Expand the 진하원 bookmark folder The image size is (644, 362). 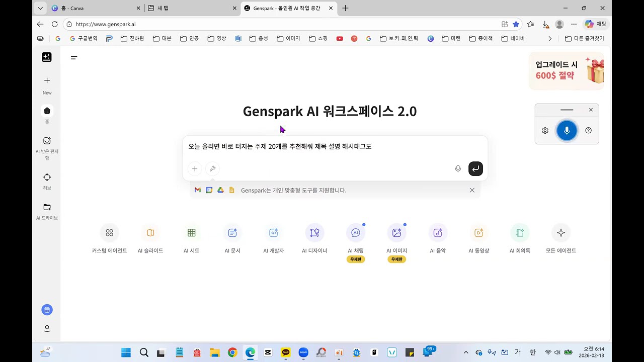click(x=132, y=38)
